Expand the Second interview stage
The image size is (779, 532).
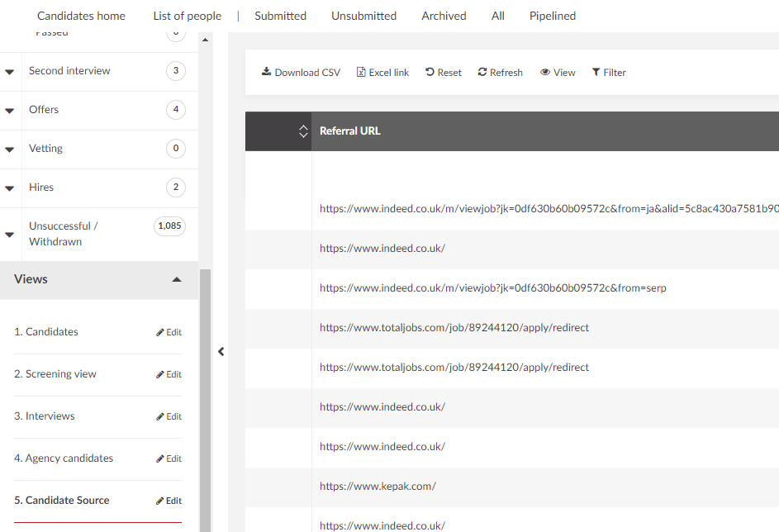tap(10, 72)
